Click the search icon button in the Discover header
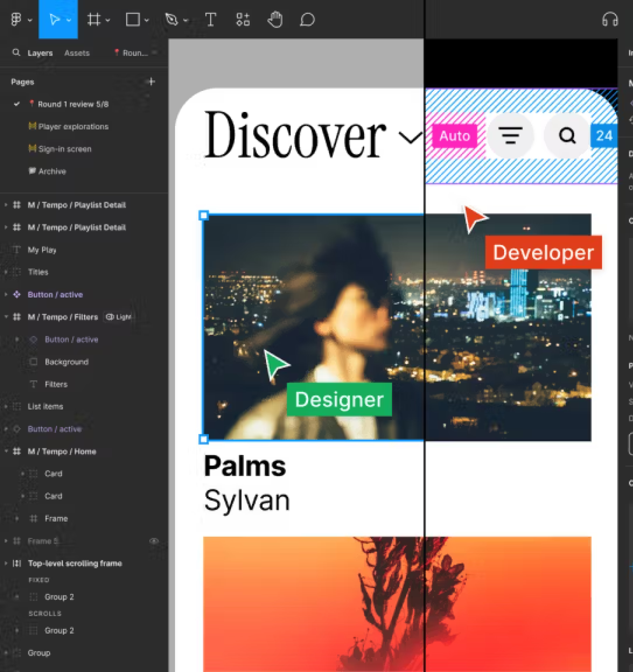Image resolution: width=633 pixels, height=672 pixels. 567,136
